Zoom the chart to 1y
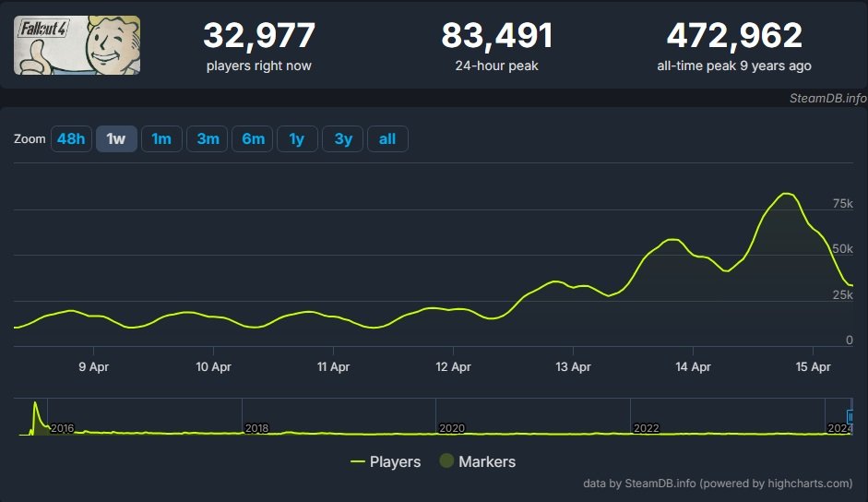The image size is (868, 502). coord(297,139)
